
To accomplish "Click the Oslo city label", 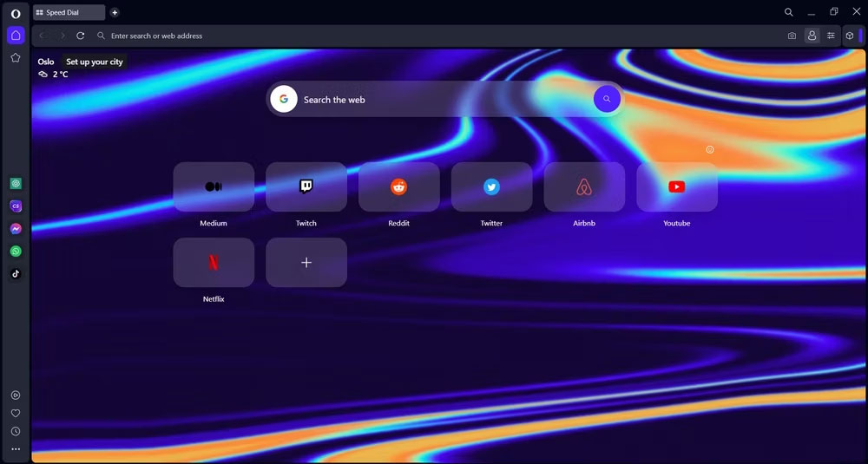I will [46, 62].
